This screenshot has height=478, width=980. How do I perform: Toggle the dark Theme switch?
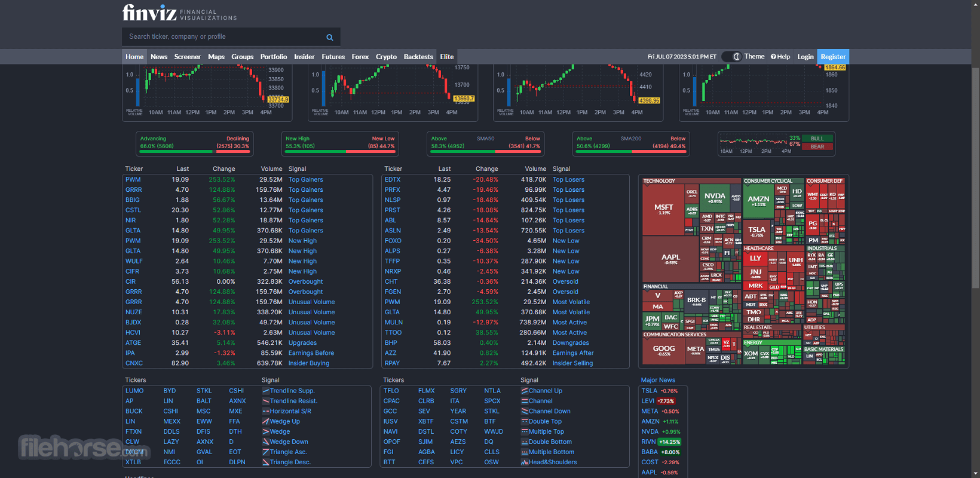point(732,57)
